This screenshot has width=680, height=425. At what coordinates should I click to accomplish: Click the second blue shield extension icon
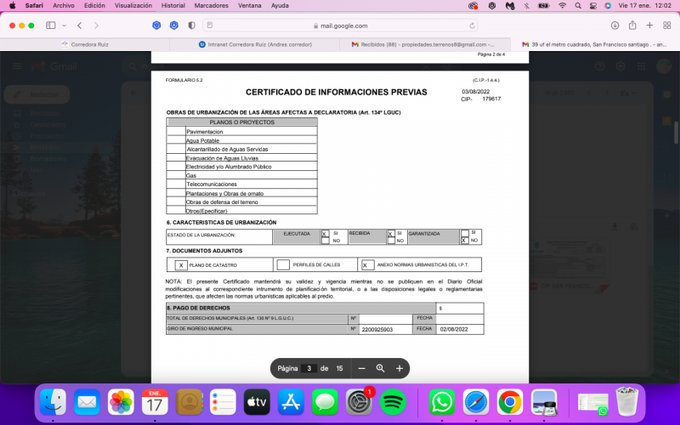click(x=174, y=26)
